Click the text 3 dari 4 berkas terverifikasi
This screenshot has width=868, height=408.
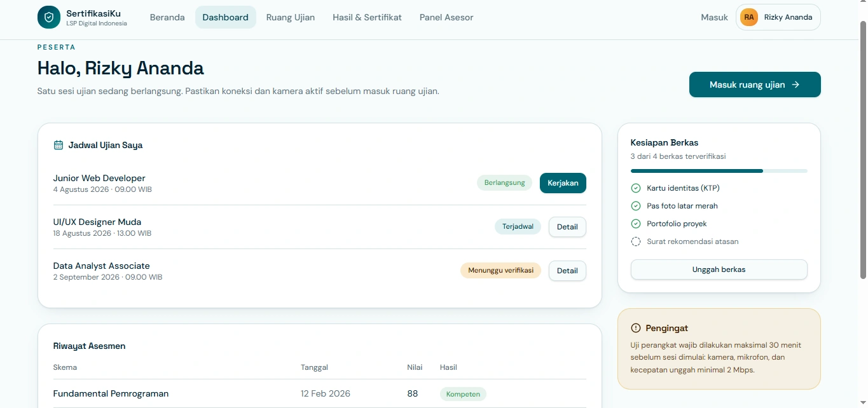pos(678,156)
